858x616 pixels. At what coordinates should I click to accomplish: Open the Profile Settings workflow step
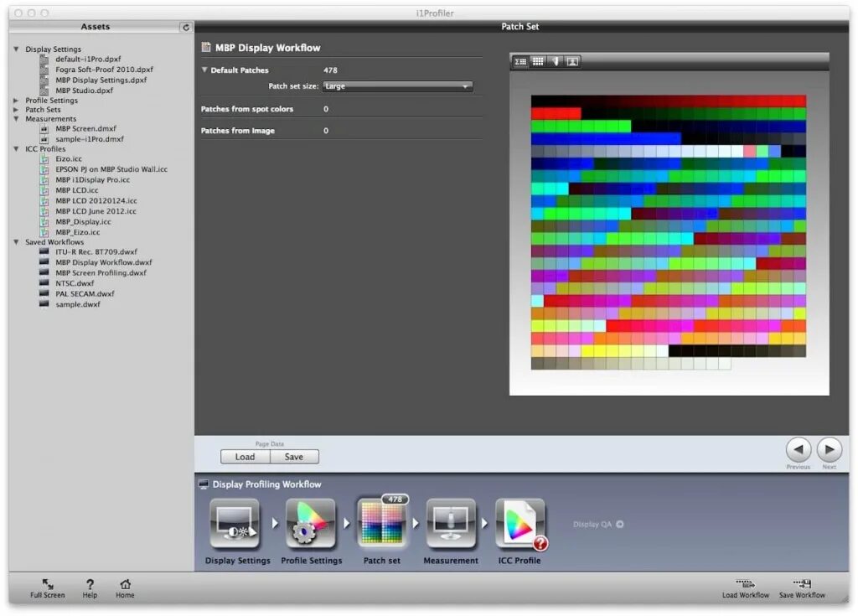coord(311,524)
